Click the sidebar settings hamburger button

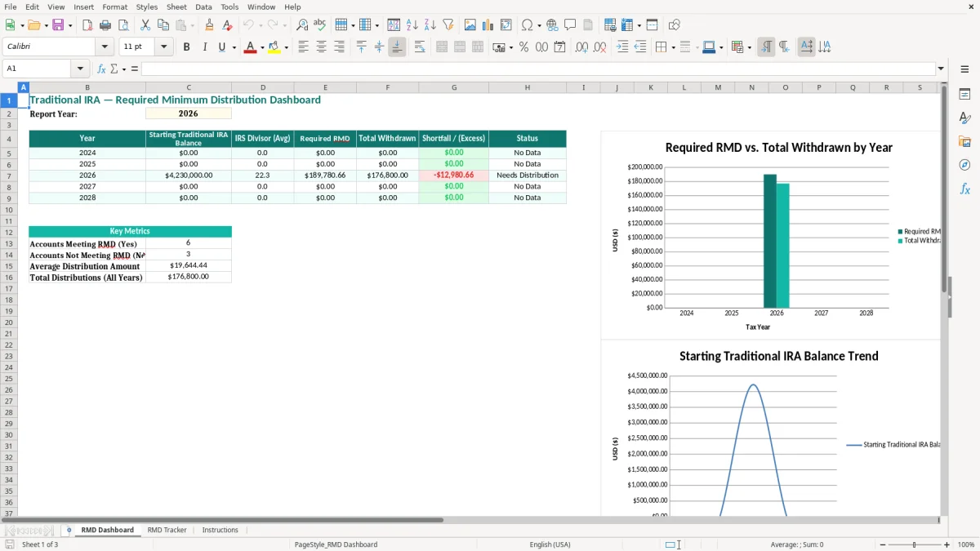[x=964, y=69]
